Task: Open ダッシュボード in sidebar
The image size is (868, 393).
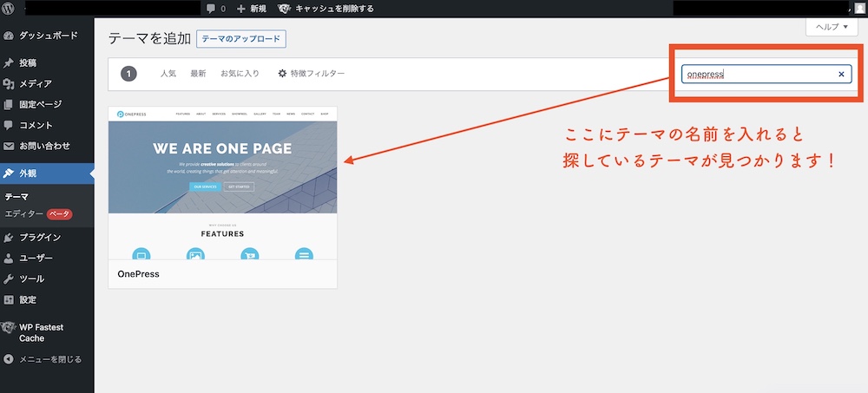Action: [47, 36]
